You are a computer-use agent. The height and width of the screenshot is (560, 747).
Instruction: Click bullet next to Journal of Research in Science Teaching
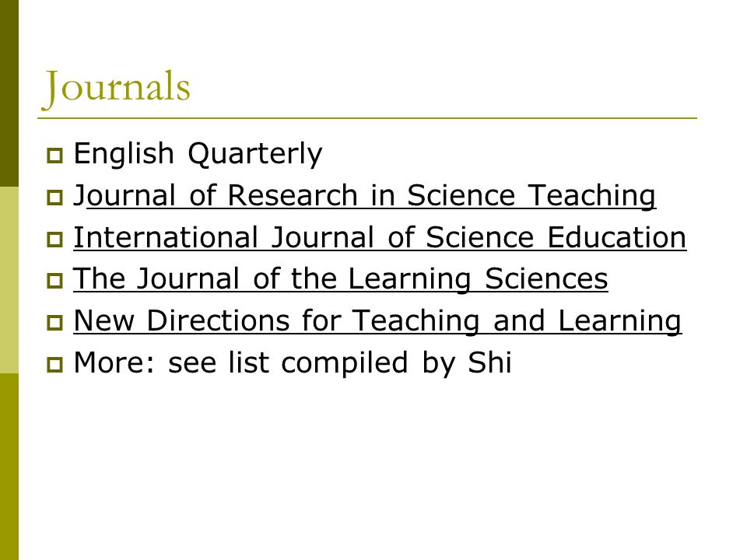click(54, 198)
